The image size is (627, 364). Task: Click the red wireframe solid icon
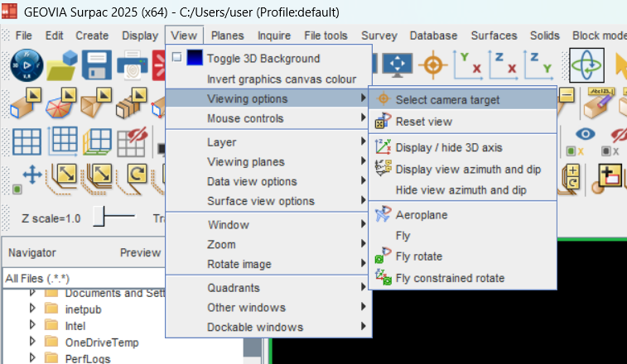[60, 103]
